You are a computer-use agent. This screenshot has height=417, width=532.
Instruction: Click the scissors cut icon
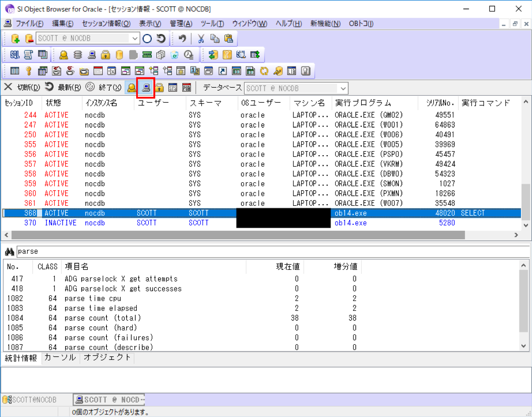tap(202, 39)
